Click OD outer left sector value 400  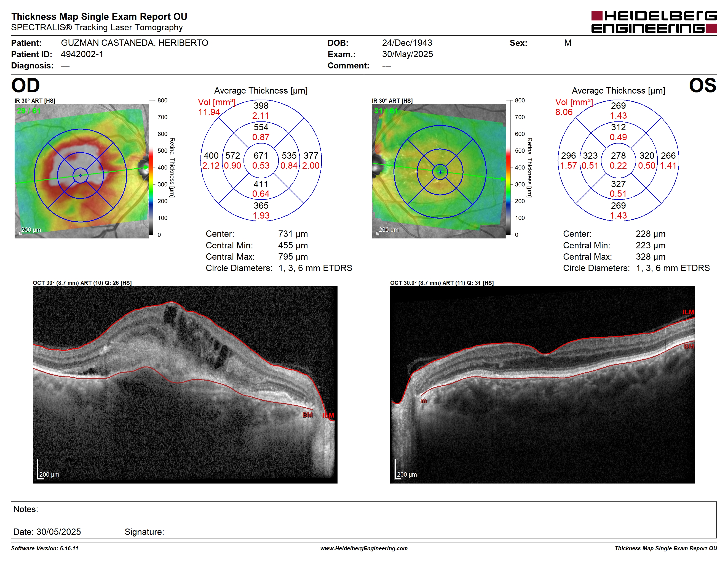point(211,156)
